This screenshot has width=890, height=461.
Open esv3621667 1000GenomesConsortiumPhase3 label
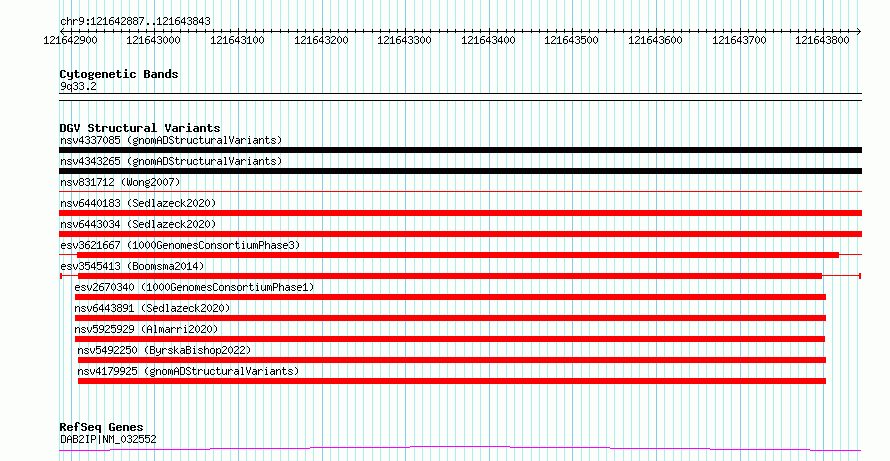point(180,245)
